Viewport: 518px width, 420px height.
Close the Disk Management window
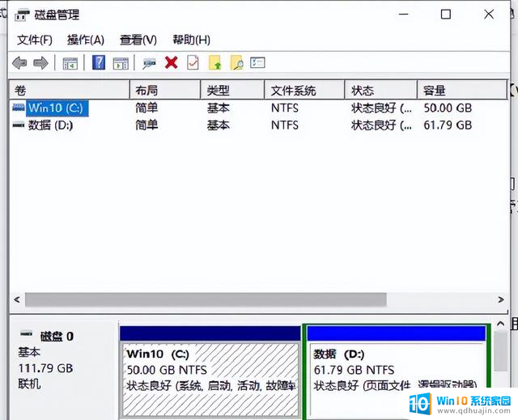(x=489, y=15)
